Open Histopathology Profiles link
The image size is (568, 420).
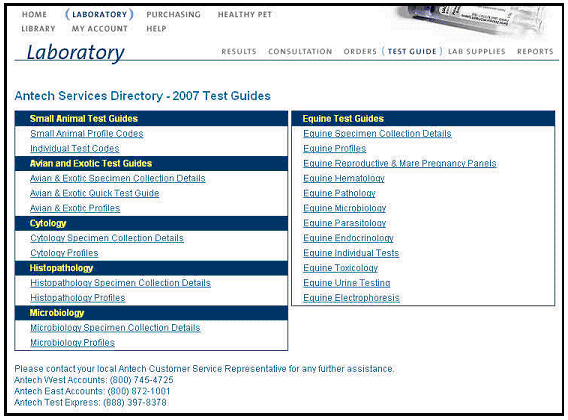pyautogui.click(x=78, y=298)
